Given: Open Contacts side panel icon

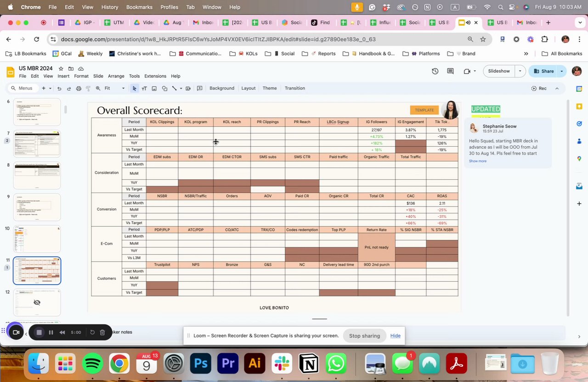Looking at the screenshot, I should [579, 141].
